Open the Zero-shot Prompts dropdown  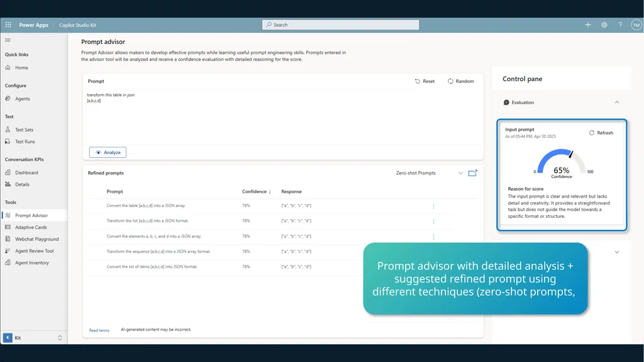click(429, 173)
